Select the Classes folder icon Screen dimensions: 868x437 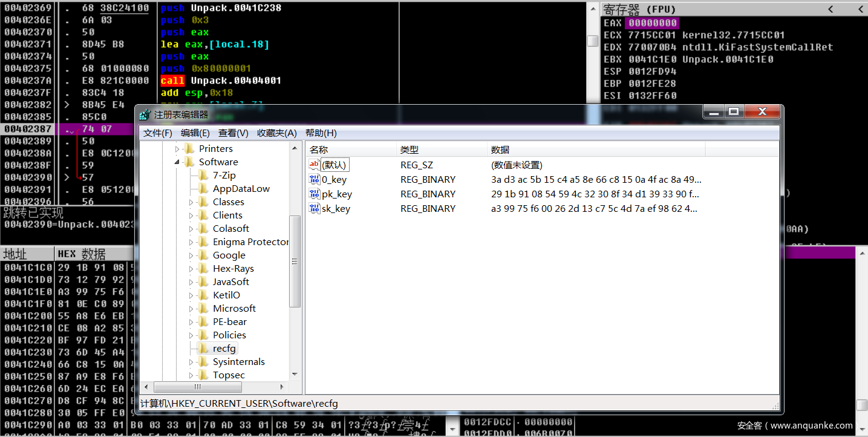[x=204, y=202]
